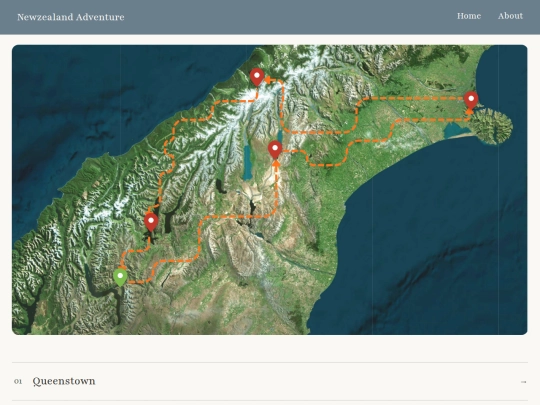Select the red pin on the west coast

(x=257, y=77)
